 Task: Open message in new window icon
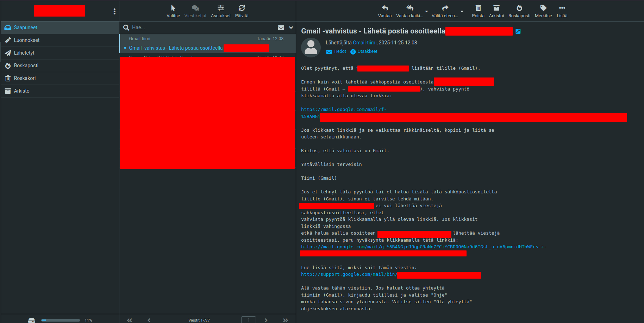point(518,31)
